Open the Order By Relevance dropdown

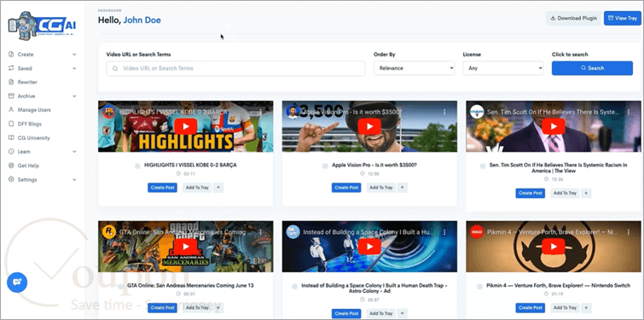[414, 68]
